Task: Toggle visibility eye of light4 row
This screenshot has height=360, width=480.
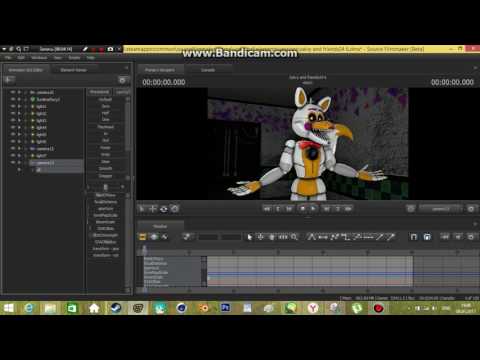Action: [13, 127]
